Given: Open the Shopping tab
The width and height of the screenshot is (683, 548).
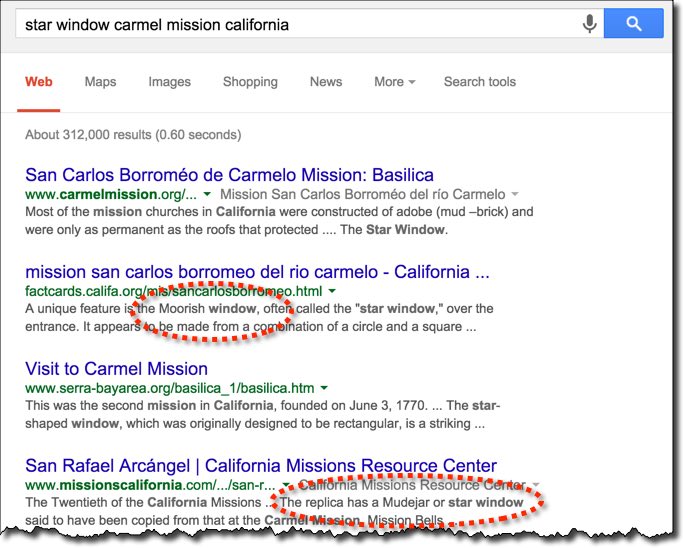Looking at the screenshot, I should [x=250, y=82].
